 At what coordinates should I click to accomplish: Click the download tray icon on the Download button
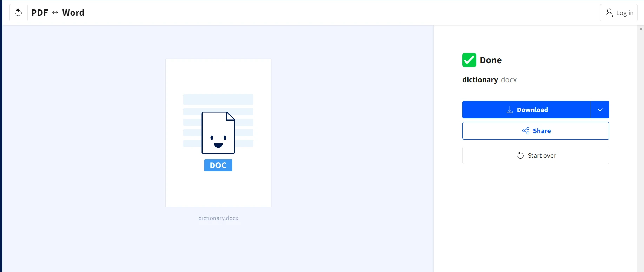[x=510, y=110]
